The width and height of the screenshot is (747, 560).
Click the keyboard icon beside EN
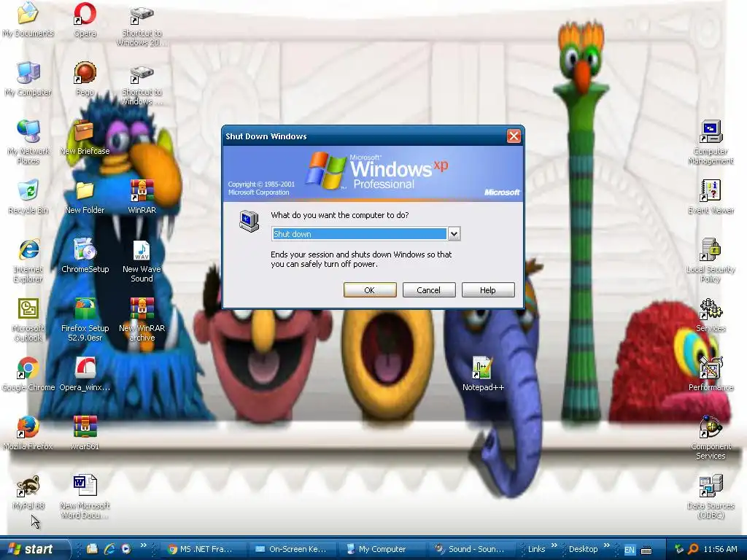[646, 551]
